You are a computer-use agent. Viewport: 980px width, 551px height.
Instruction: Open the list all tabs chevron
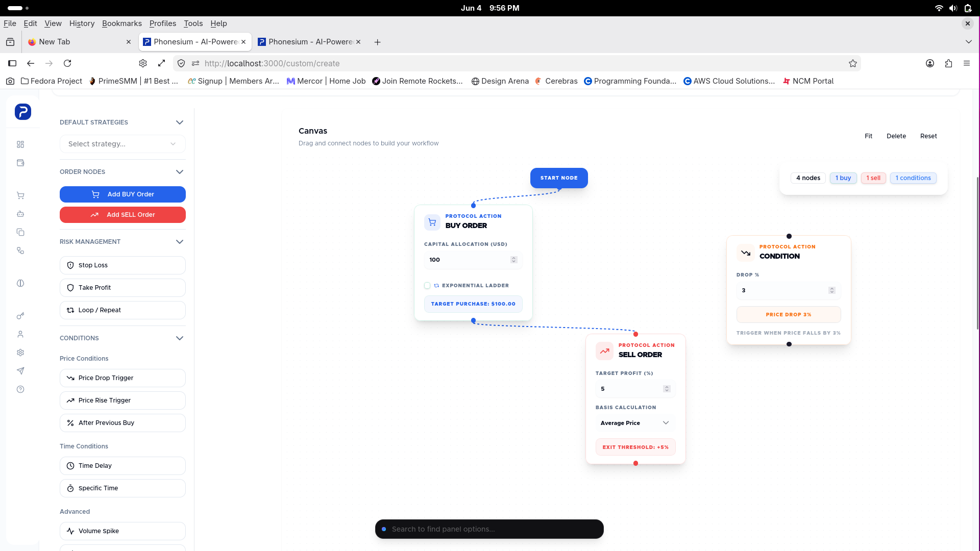coord(968,42)
